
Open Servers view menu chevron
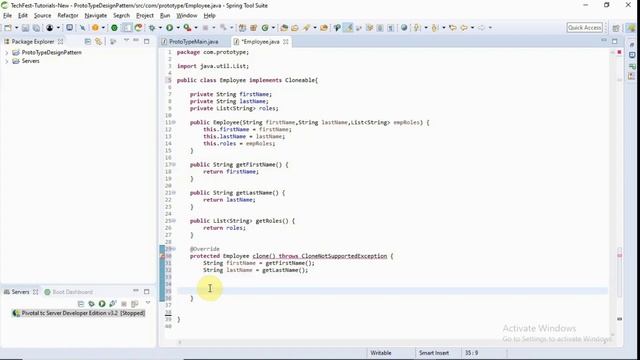click(x=148, y=303)
